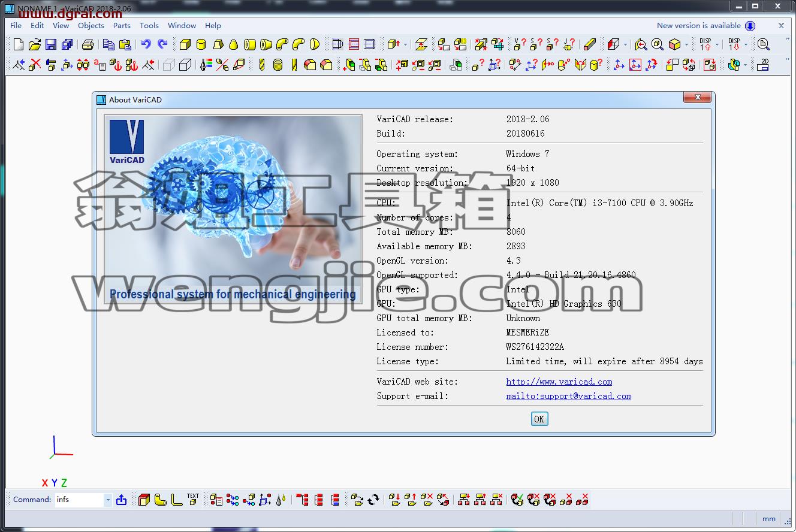Click the TEXT 3D icon in bottom toolbar
796x532 pixels.
coord(193,499)
